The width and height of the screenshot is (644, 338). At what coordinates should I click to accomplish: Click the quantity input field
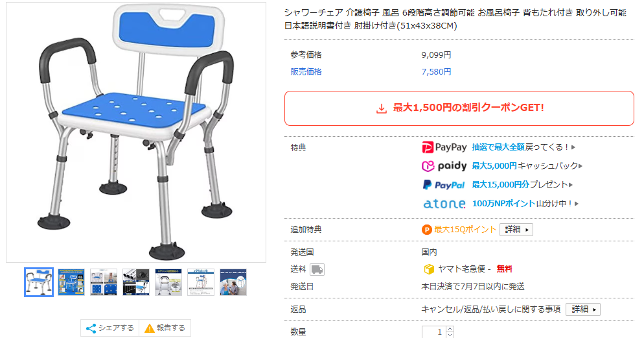(434, 332)
